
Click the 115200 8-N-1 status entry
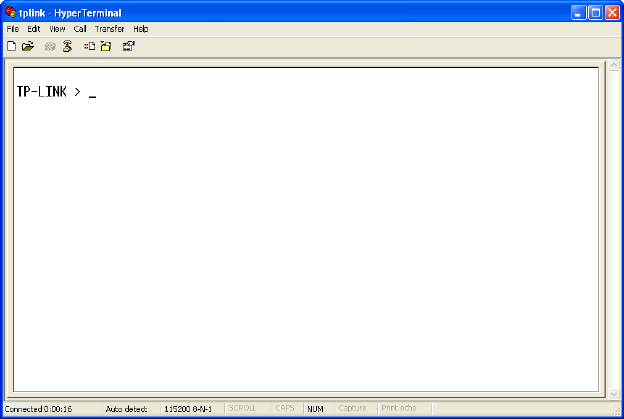tap(188, 409)
